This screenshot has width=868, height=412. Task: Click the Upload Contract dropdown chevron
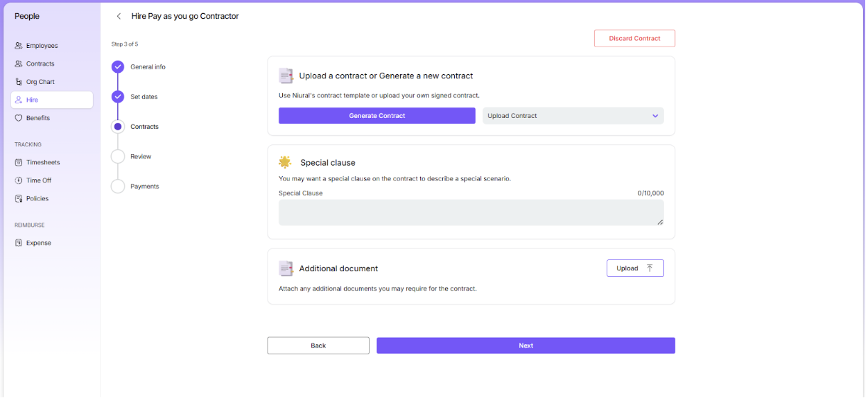pos(655,116)
